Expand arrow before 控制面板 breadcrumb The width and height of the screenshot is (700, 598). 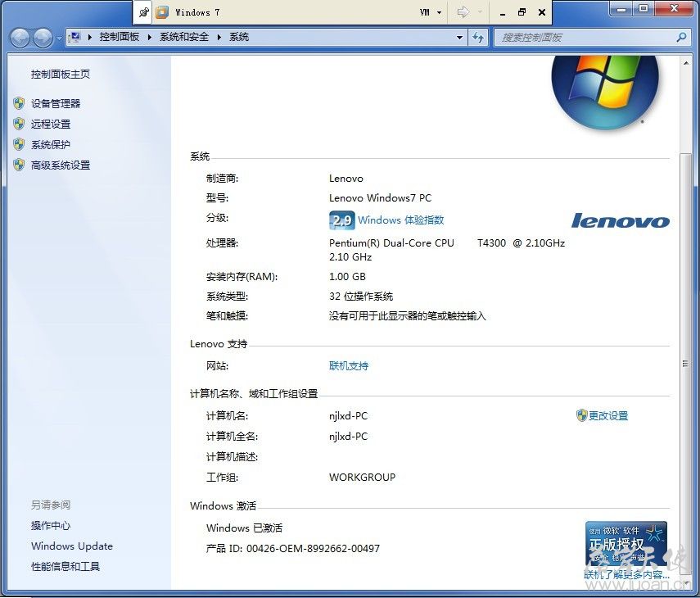coord(90,37)
